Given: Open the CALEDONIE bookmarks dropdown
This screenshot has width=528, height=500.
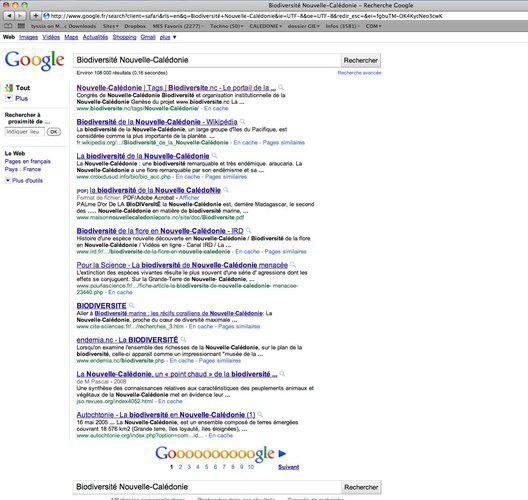Looking at the screenshot, I should click(x=265, y=26).
